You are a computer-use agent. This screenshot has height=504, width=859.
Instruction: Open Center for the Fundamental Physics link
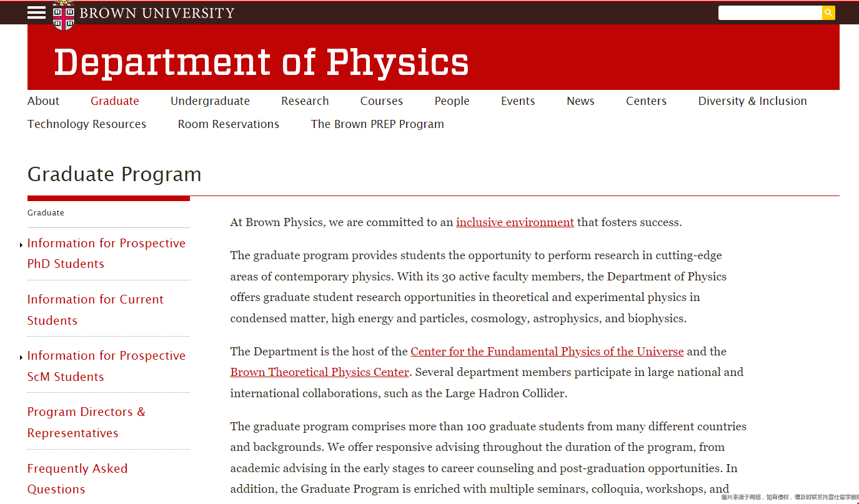coord(547,352)
